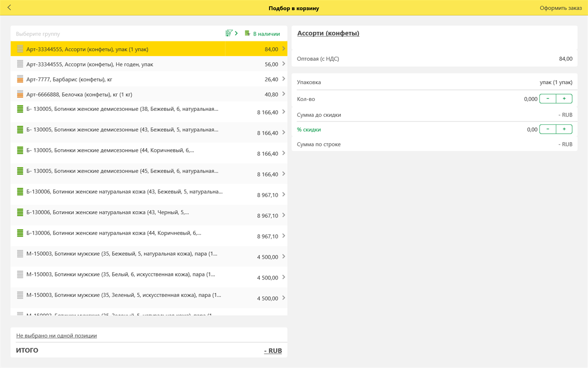
Task: Click the orange stock icon next to Белочка
Action: [x=19, y=94]
